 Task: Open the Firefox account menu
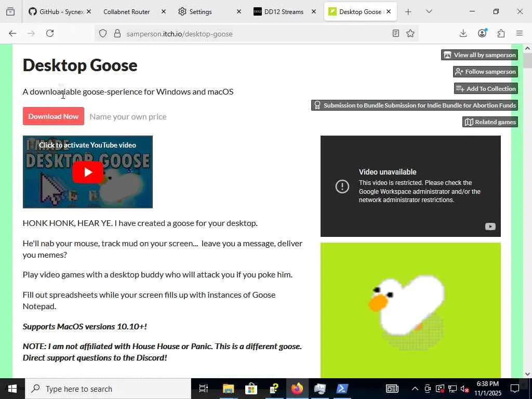tap(482, 33)
